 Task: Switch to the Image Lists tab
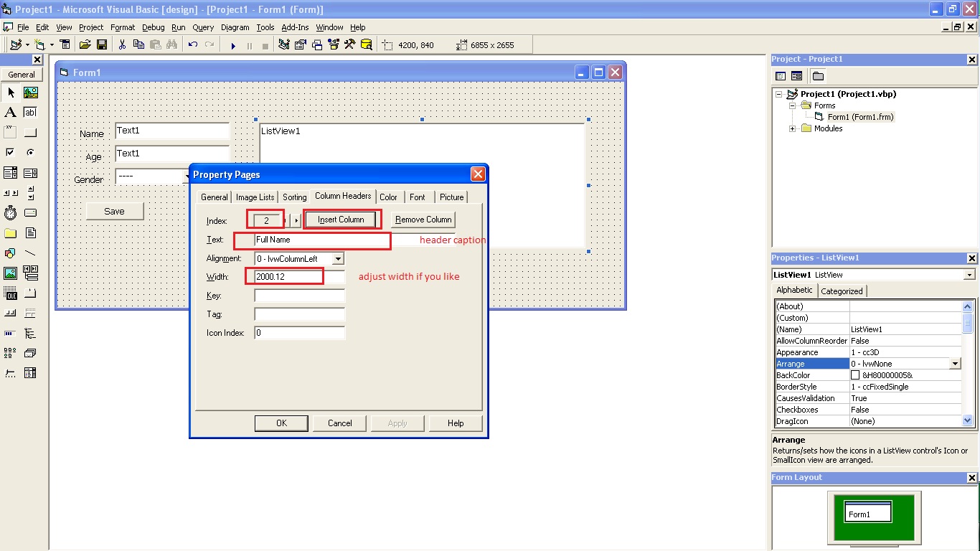click(x=255, y=197)
